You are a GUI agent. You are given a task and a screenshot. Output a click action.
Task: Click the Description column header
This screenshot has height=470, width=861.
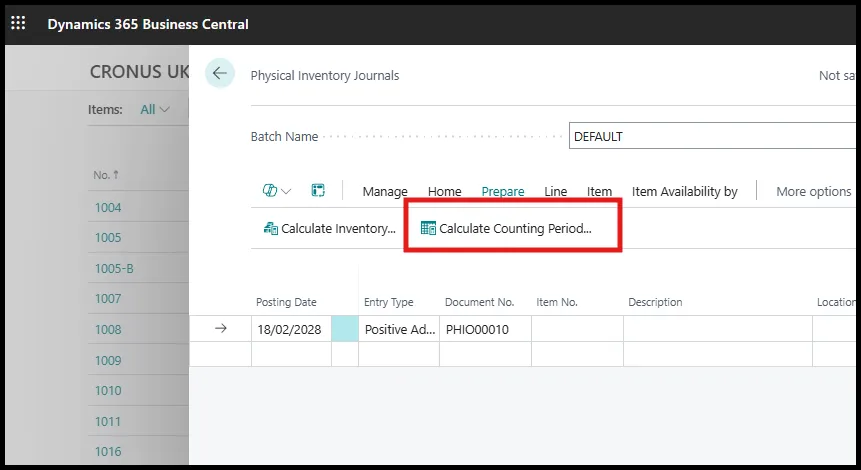point(655,302)
